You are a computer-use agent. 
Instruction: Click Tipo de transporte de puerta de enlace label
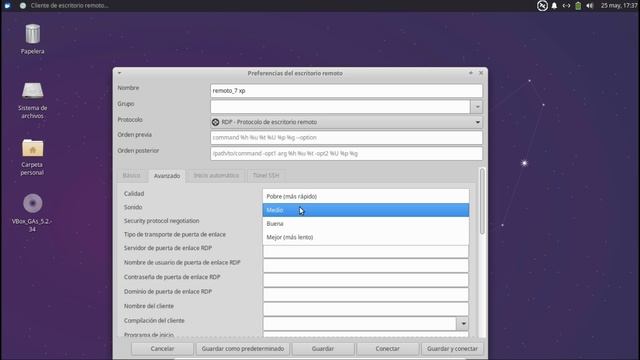tap(175, 234)
